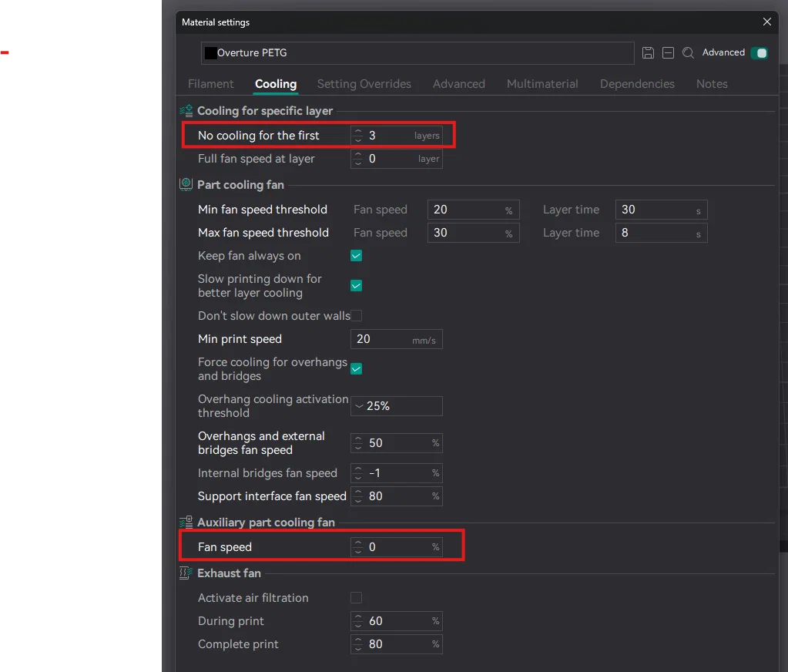Check Activate air filtration
Screen dimensions: 788x672
(356, 598)
